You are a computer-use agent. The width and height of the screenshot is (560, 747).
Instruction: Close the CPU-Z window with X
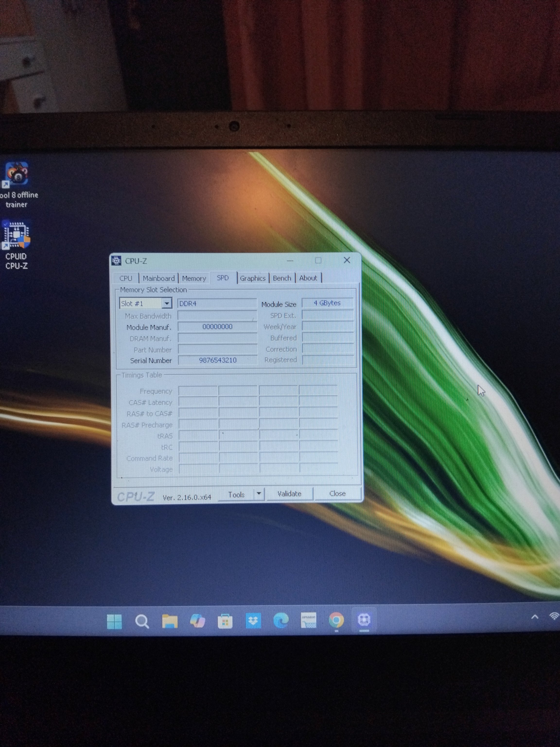[347, 260]
